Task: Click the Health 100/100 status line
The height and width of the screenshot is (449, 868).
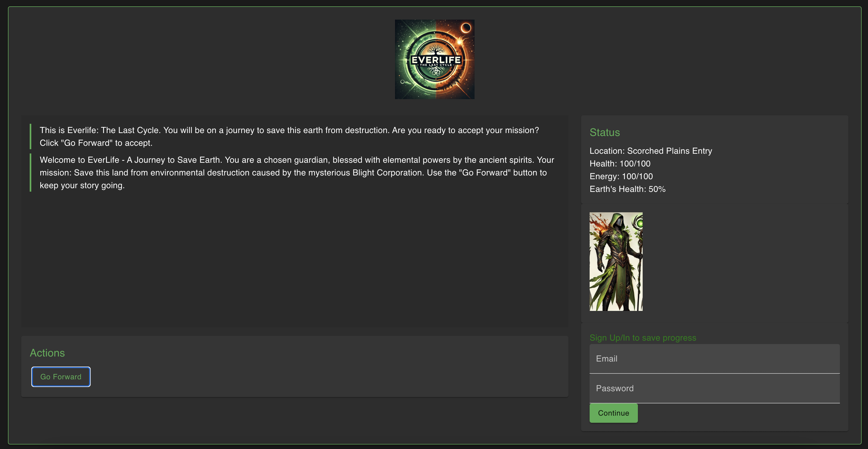Action: click(x=620, y=164)
